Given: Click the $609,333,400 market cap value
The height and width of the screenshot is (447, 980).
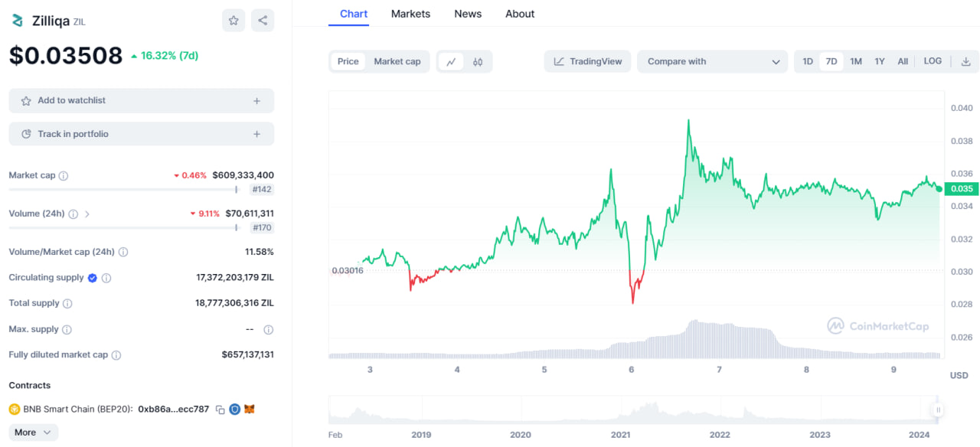Looking at the screenshot, I should (x=243, y=175).
